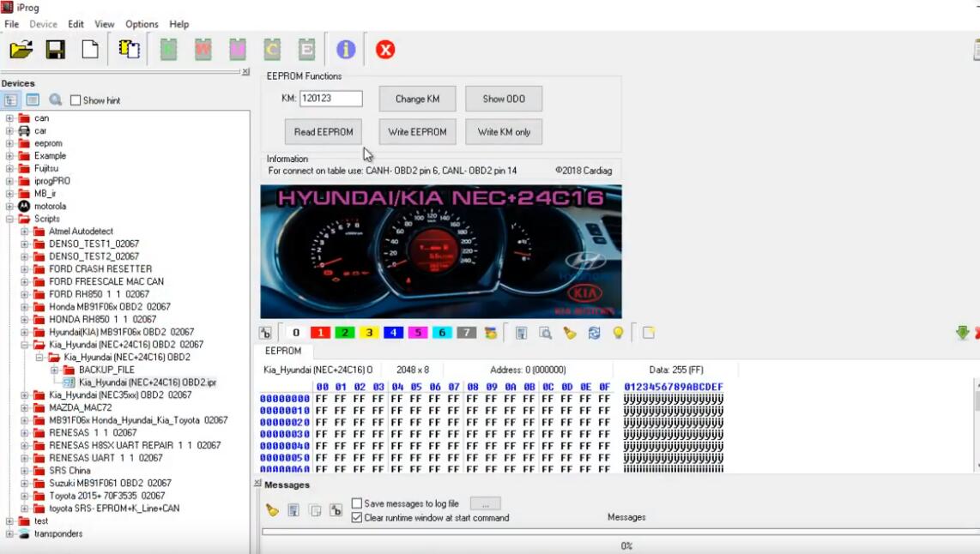Open the Options menu
The height and width of the screenshot is (554, 980).
coord(142,24)
